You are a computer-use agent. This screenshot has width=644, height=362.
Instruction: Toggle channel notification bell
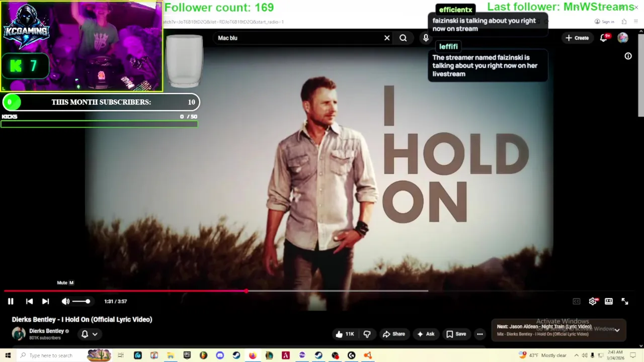[x=85, y=334]
